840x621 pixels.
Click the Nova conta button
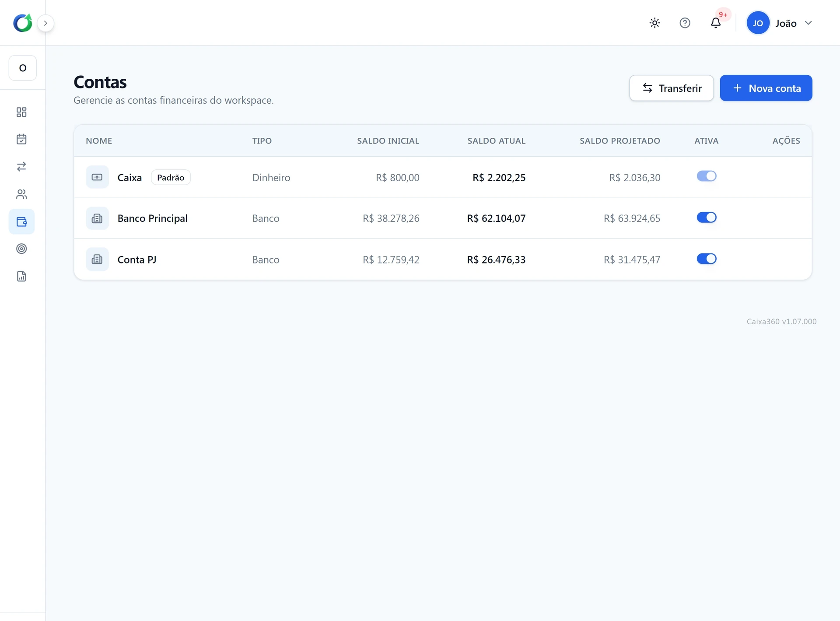pos(766,88)
